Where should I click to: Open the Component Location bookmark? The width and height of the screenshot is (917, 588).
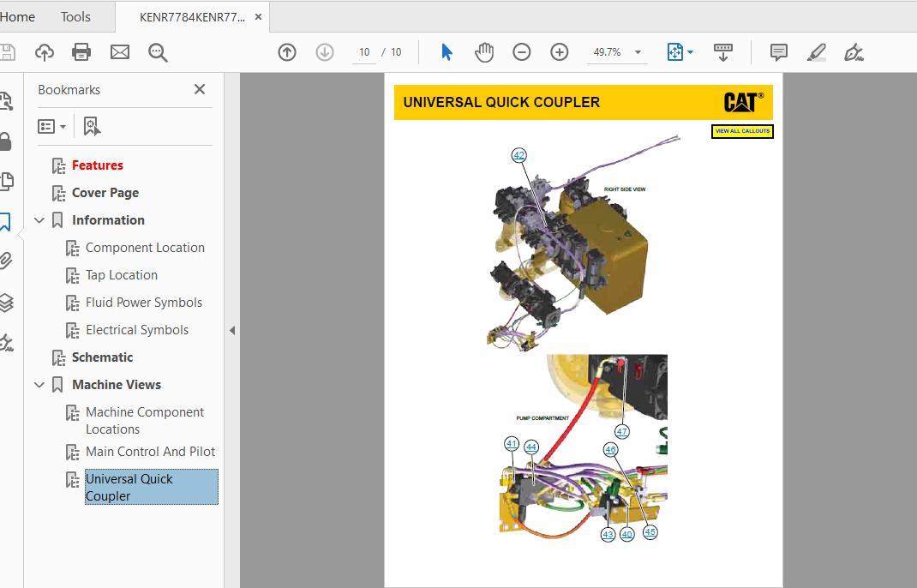(x=145, y=248)
